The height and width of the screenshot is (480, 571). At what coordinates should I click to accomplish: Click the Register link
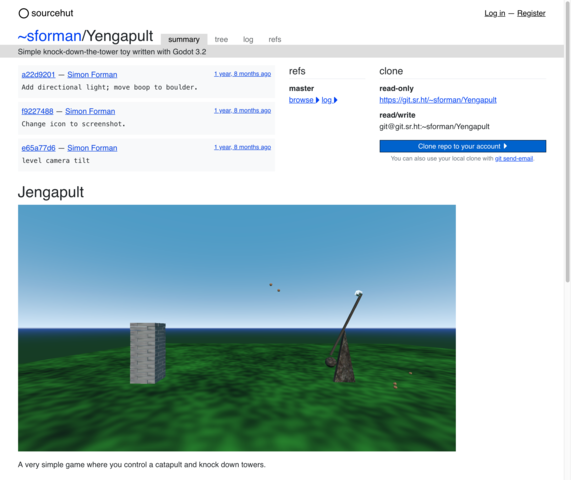(531, 13)
